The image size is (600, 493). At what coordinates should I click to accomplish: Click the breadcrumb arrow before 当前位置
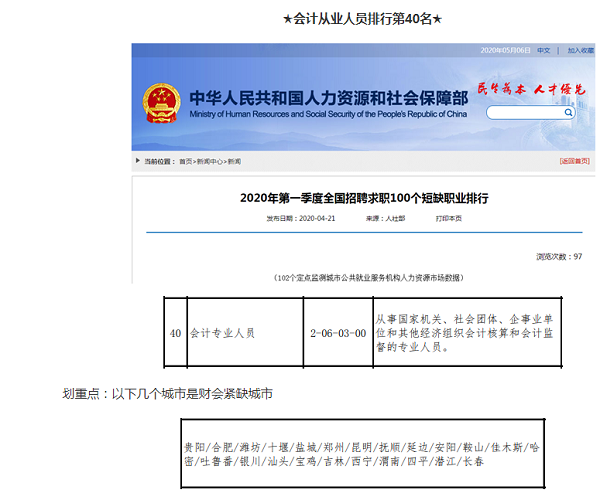tap(138, 160)
